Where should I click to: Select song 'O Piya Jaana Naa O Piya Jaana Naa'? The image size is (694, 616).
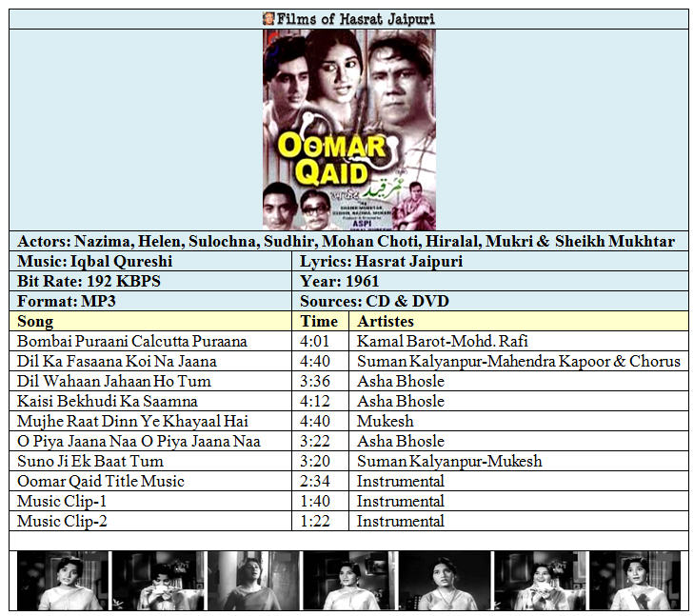(x=139, y=441)
